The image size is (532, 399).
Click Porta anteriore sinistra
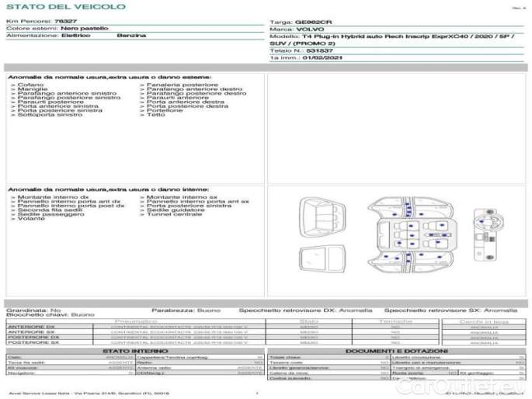tap(58, 106)
